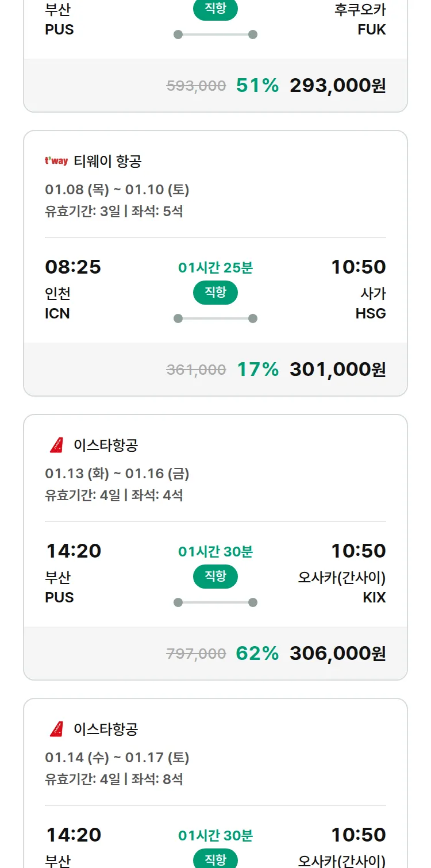
Task: Tap the HSG Saga arrival airport code
Action: click(x=371, y=313)
